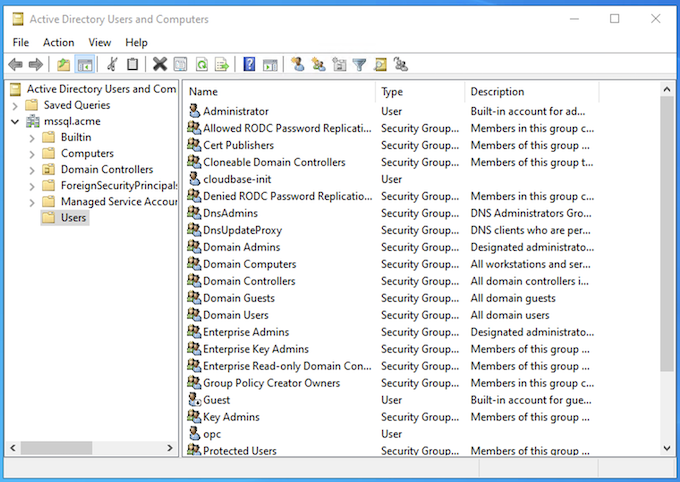Open the Help menu
The image size is (680, 482).
(136, 43)
